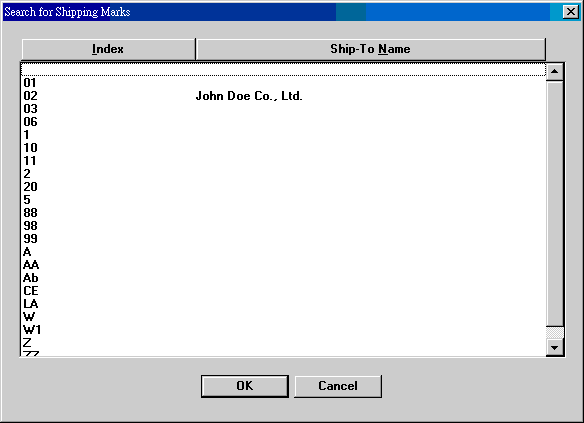This screenshot has height=423, width=584.
Task: Sort by the Ship-To Name column header
Action: pos(371,49)
